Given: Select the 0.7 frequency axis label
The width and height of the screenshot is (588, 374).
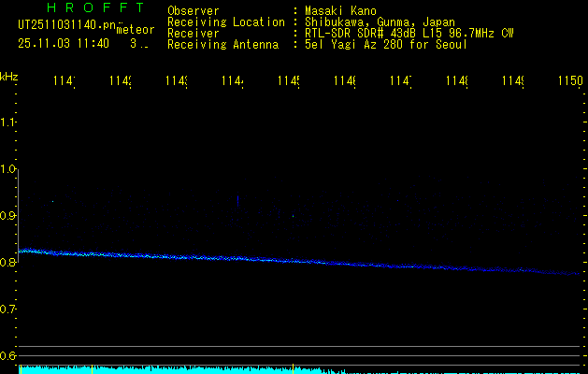Looking at the screenshot, I should click(x=8, y=309).
